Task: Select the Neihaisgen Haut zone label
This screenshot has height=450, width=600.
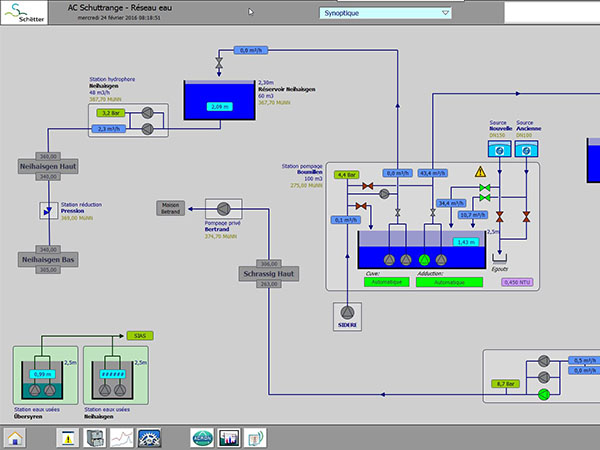Action: click(x=48, y=166)
